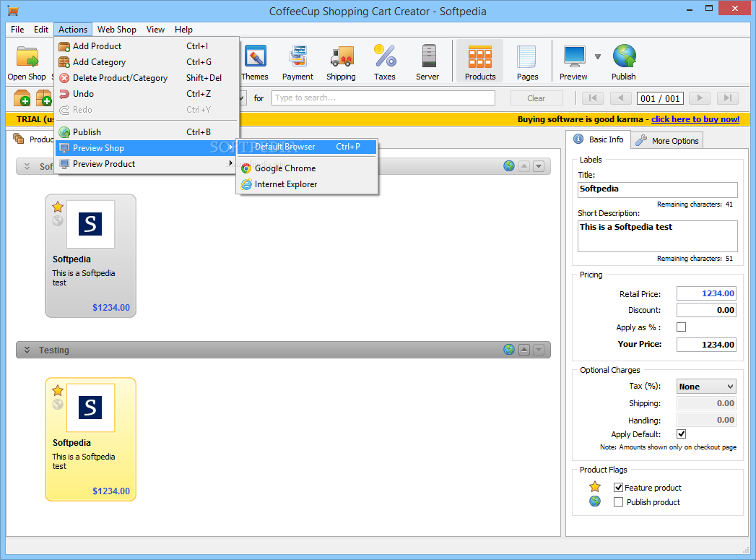The width and height of the screenshot is (756, 560).
Task: Click featured star on Testing product card
Action: (58, 391)
